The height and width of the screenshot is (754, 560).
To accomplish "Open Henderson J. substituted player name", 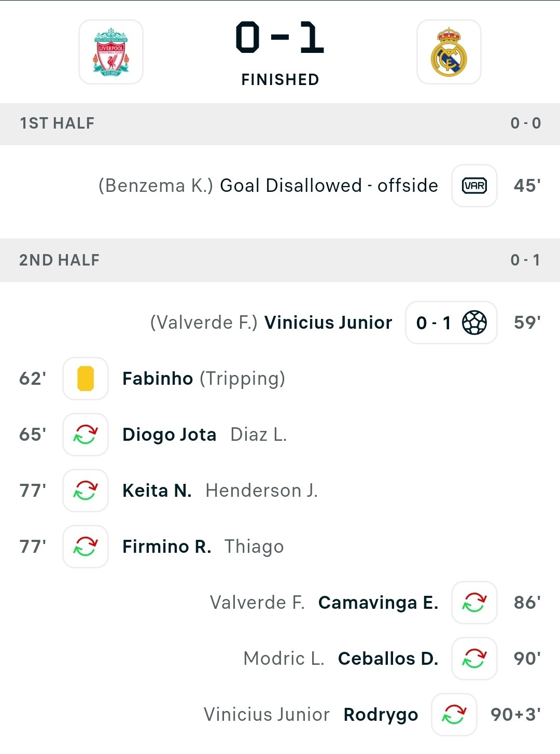I will pyautogui.click(x=261, y=491).
